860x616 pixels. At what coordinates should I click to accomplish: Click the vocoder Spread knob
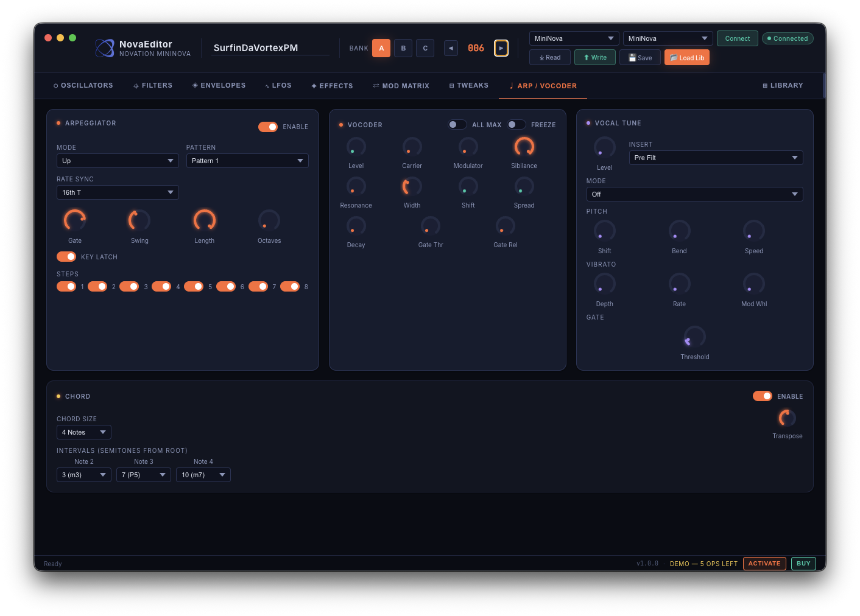(x=524, y=186)
